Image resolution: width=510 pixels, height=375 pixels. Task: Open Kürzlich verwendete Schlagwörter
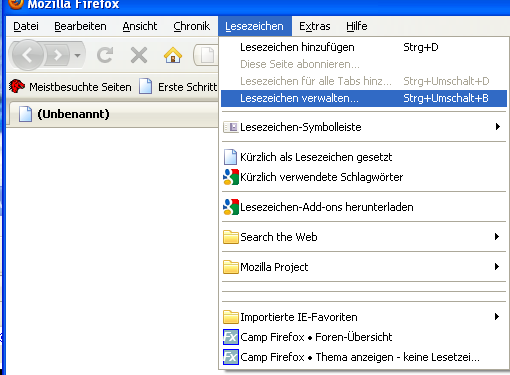(364, 177)
